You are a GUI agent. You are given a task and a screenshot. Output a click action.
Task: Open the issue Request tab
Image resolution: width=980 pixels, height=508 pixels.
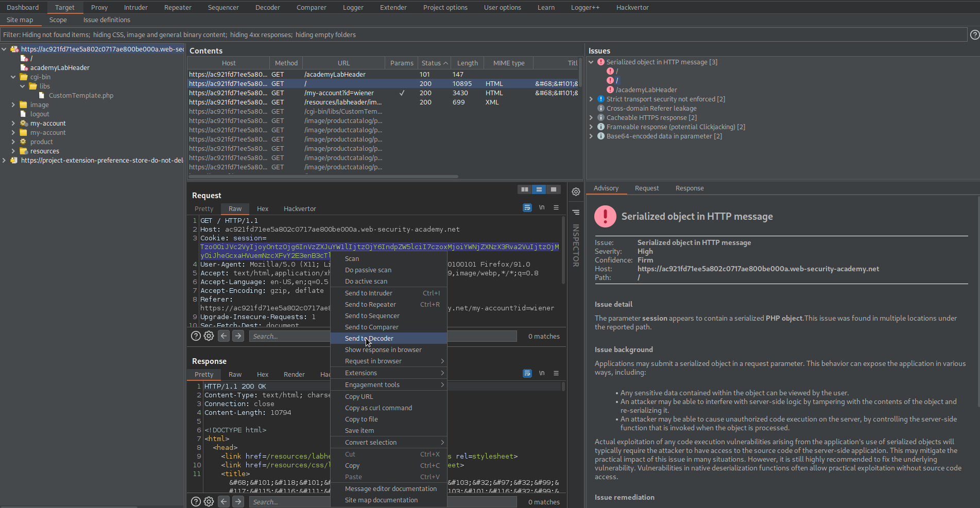pos(647,188)
